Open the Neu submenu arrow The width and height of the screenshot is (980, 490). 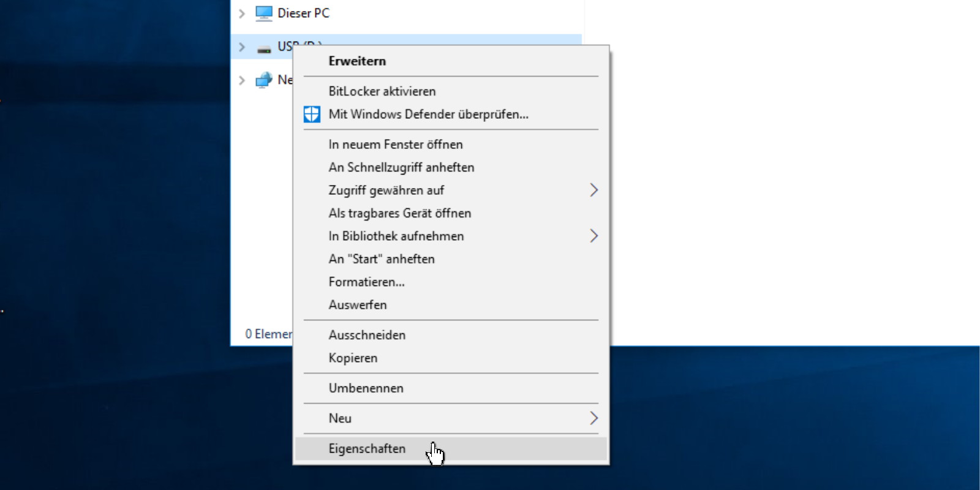pyautogui.click(x=594, y=418)
